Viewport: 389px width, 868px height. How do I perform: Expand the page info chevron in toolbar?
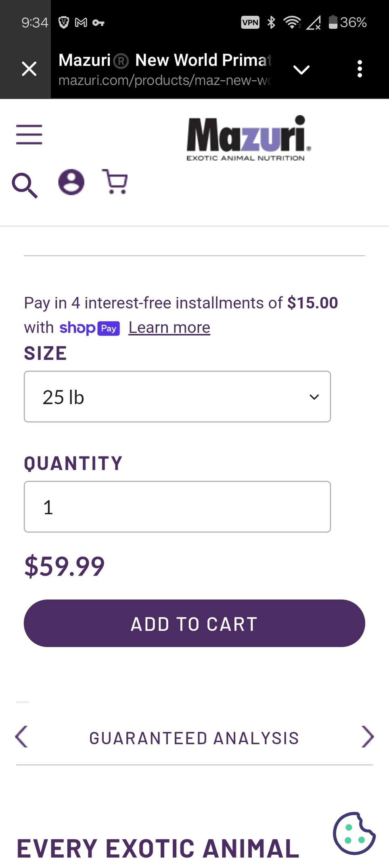(301, 69)
